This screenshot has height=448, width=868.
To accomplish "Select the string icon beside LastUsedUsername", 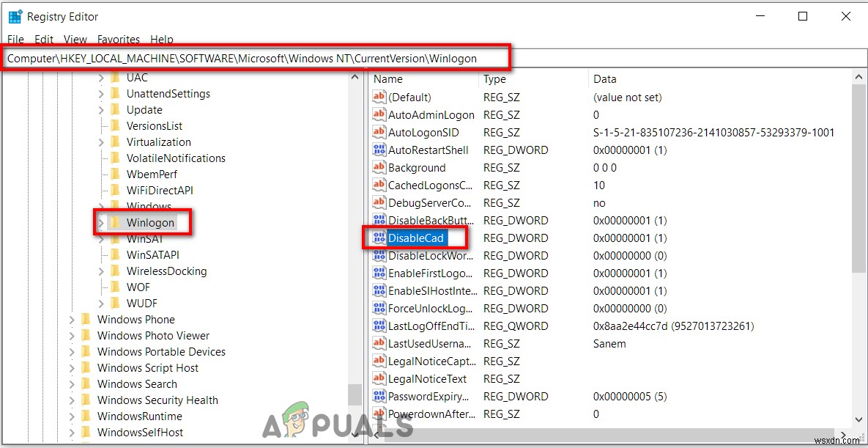I will (379, 343).
